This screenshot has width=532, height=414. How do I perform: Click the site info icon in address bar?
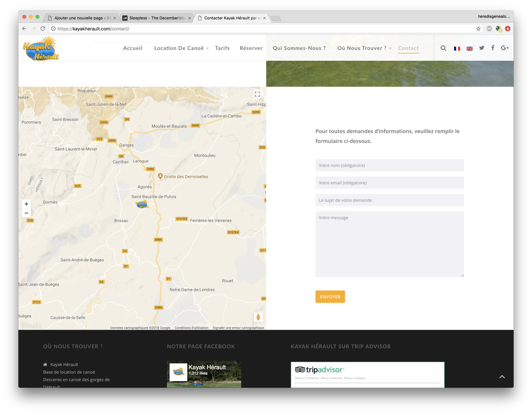click(53, 29)
